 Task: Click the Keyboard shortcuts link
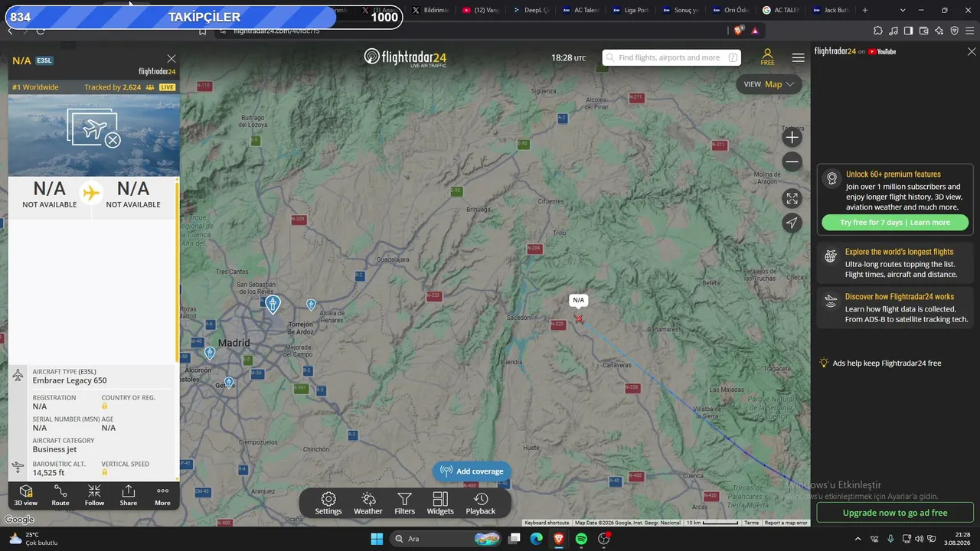pyautogui.click(x=547, y=523)
